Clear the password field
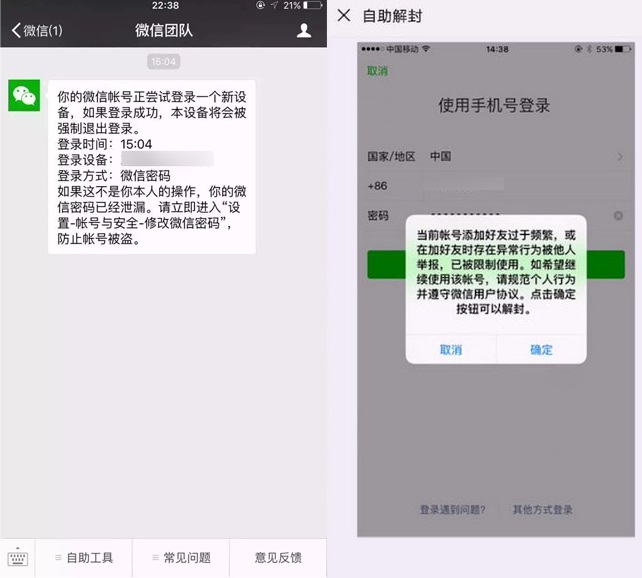Image resolution: width=642 pixels, height=578 pixels. 618,216
